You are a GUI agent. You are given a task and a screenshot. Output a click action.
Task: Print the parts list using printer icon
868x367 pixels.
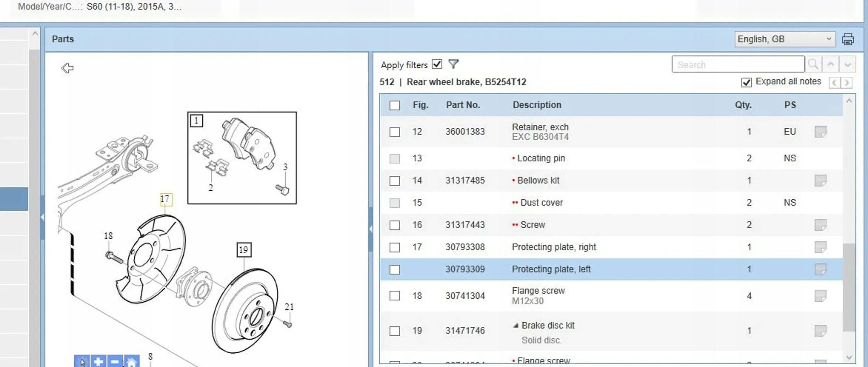[848, 39]
